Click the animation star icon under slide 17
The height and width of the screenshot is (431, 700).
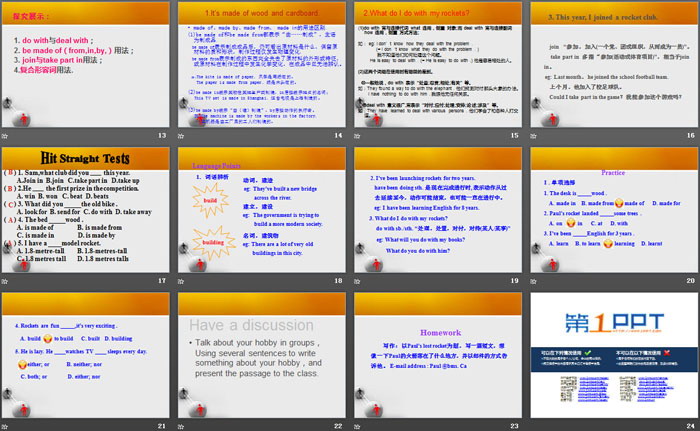pyautogui.click(x=8, y=281)
